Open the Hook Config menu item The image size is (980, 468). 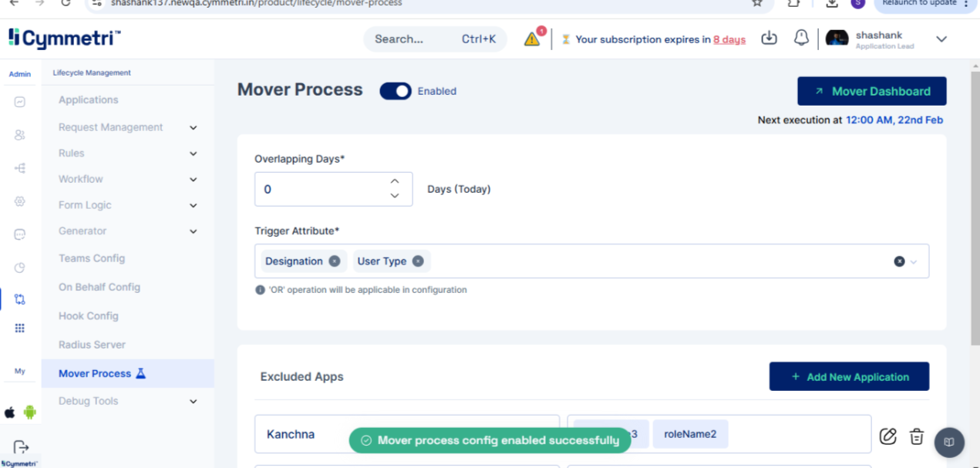89,316
